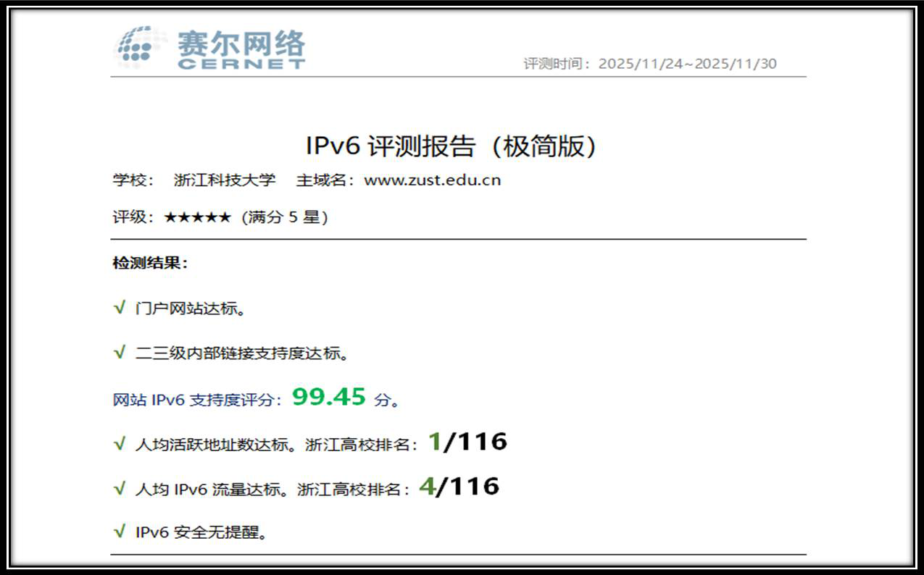This screenshot has height=575, width=924.
Task: Click the 网站 IPv6 支持度评分 label
Action: pos(197,400)
